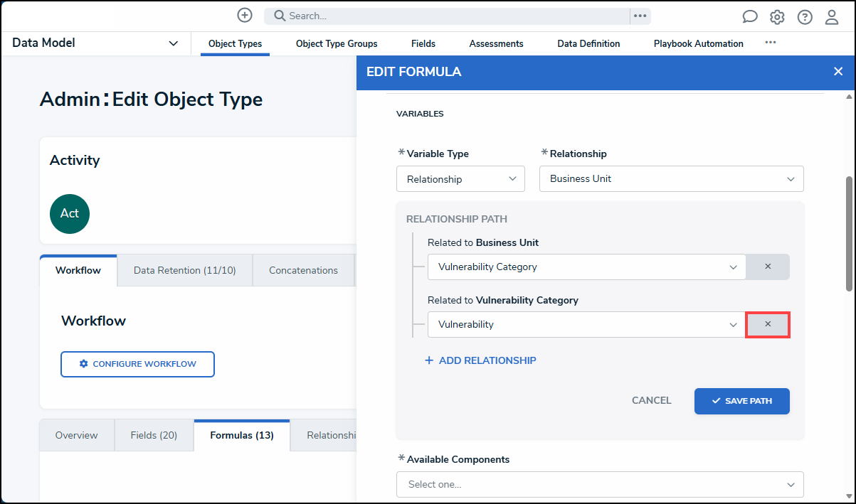Open the chat messages icon

[750, 17]
